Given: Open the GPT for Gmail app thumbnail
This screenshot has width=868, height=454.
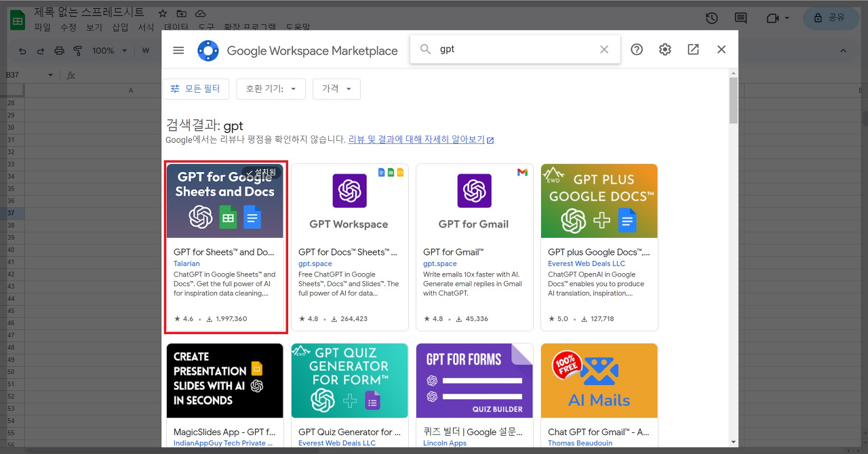Looking at the screenshot, I should click(475, 201).
